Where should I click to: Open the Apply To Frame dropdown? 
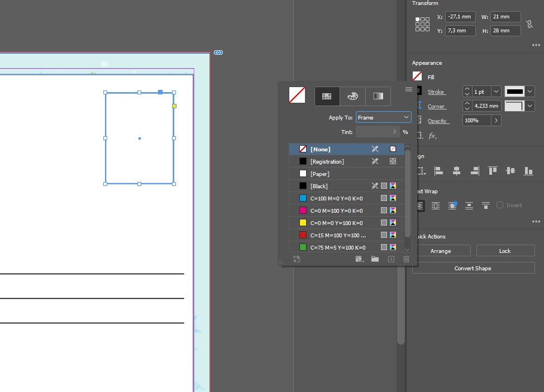point(383,117)
